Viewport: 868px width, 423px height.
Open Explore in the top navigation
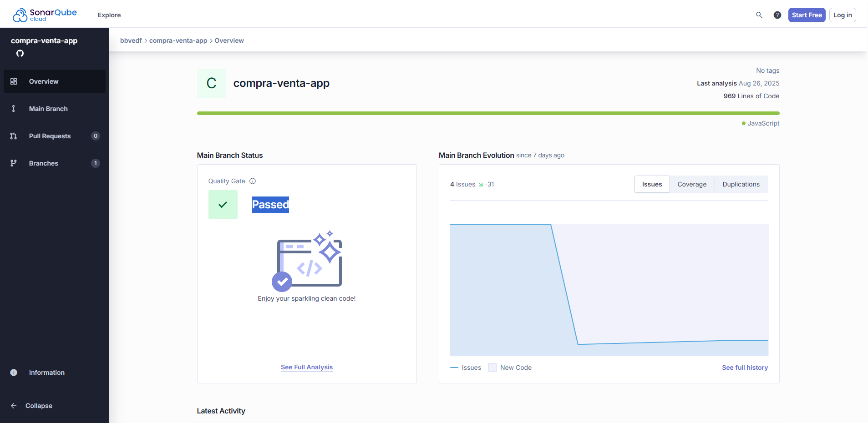(x=109, y=15)
